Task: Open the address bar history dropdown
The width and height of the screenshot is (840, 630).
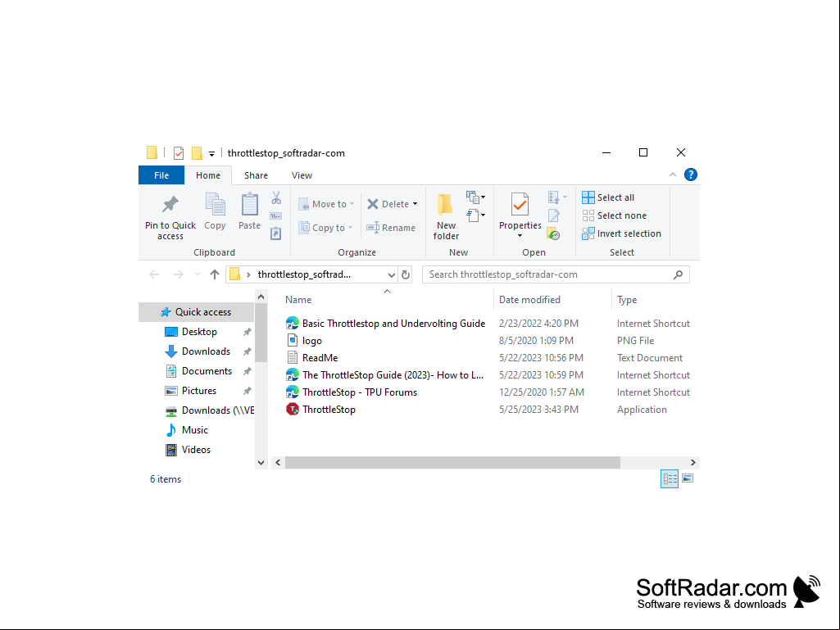Action: (x=392, y=274)
